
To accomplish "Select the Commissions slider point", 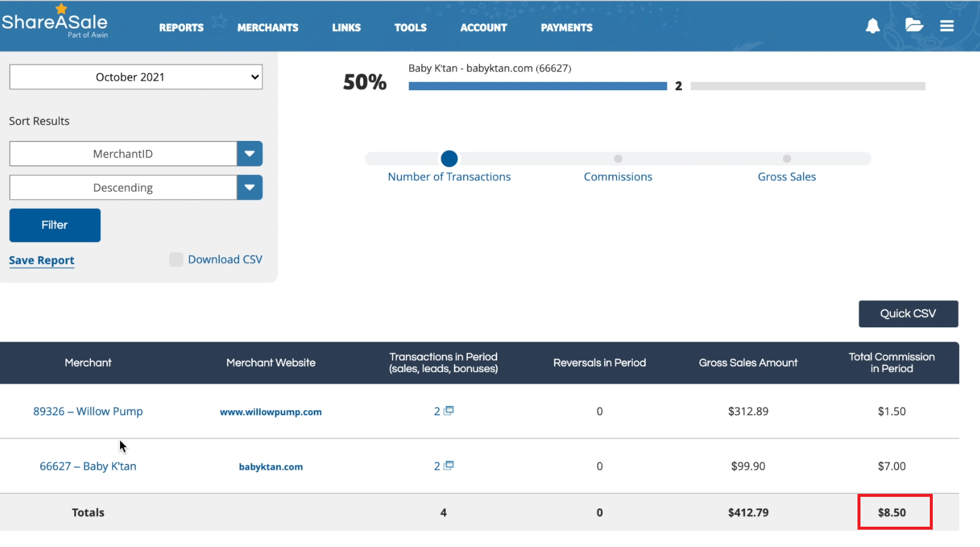I will click(618, 158).
